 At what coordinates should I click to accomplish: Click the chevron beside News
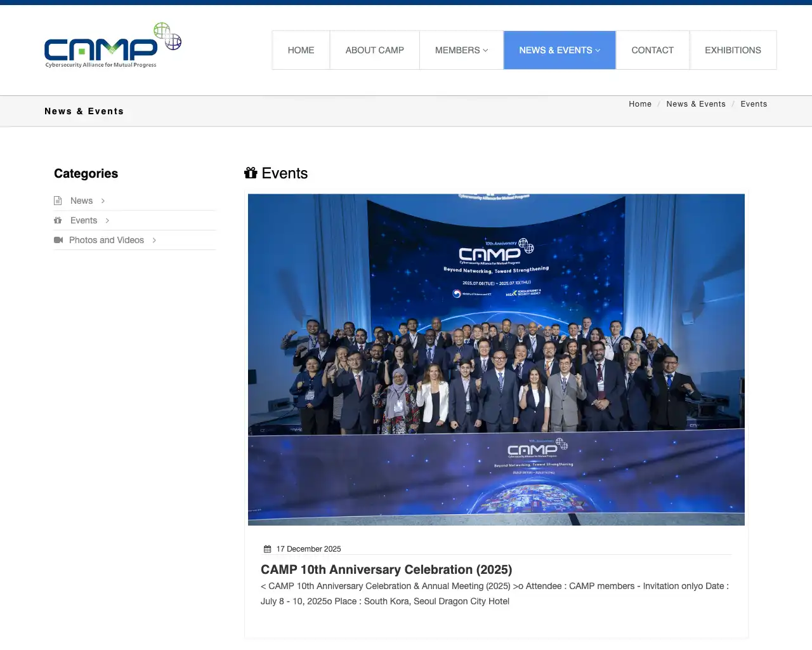[103, 201]
